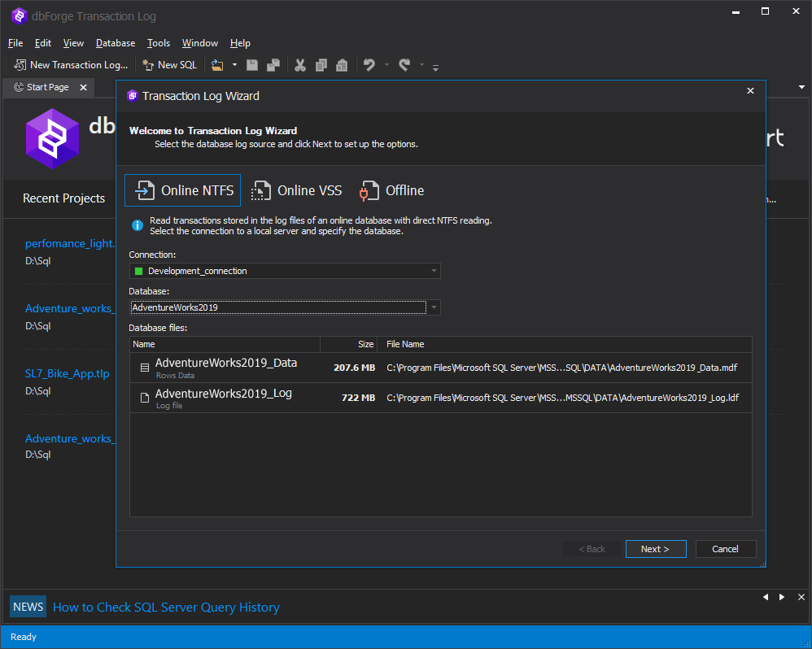Image resolution: width=812 pixels, height=649 pixels.
Task: Click the Paste icon in toolbar
Action: [x=342, y=65]
